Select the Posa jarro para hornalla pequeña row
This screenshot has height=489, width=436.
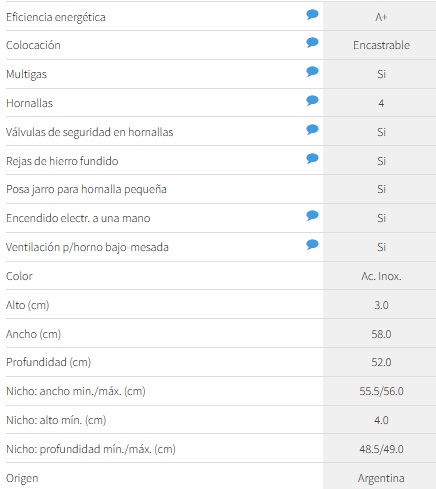pyautogui.click(x=221, y=189)
